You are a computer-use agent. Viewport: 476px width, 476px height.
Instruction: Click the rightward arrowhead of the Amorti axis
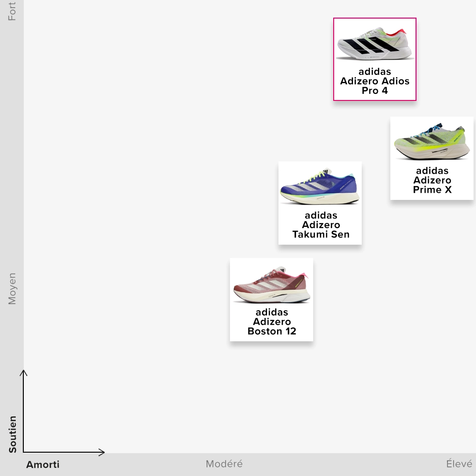pyautogui.click(x=102, y=452)
